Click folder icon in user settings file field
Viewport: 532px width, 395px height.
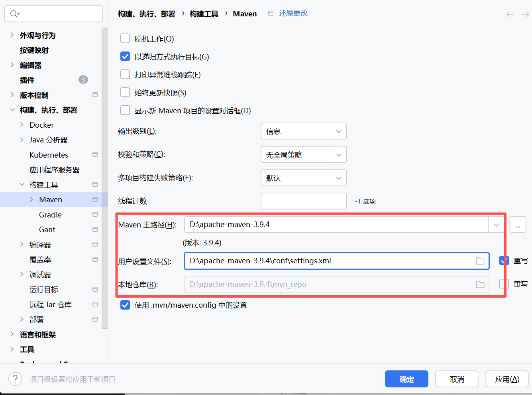pos(480,261)
